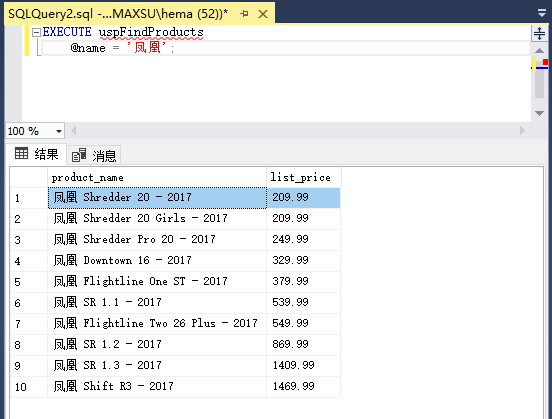Select cell '凤凰 SR 1.1 - 2017'
This screenshot has width=552, height=419.
point(157,303)
